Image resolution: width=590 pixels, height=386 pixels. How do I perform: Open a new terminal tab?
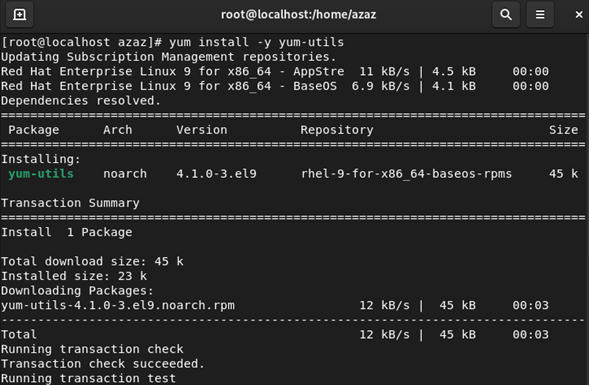[20, 15]
